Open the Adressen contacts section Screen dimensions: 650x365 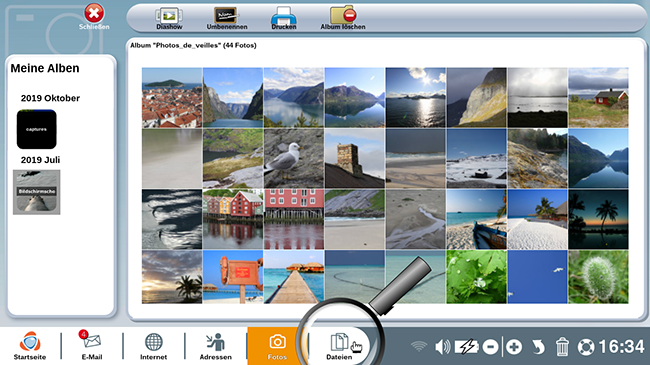[216, 346]
